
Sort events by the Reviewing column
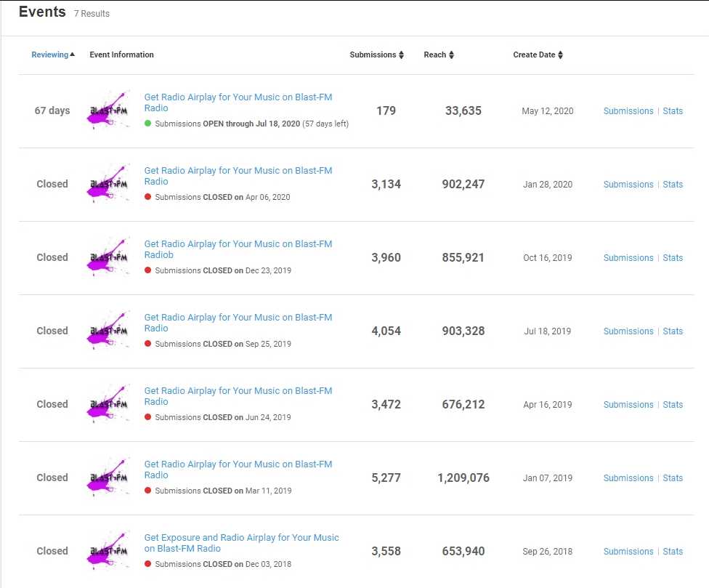(53, 55)
